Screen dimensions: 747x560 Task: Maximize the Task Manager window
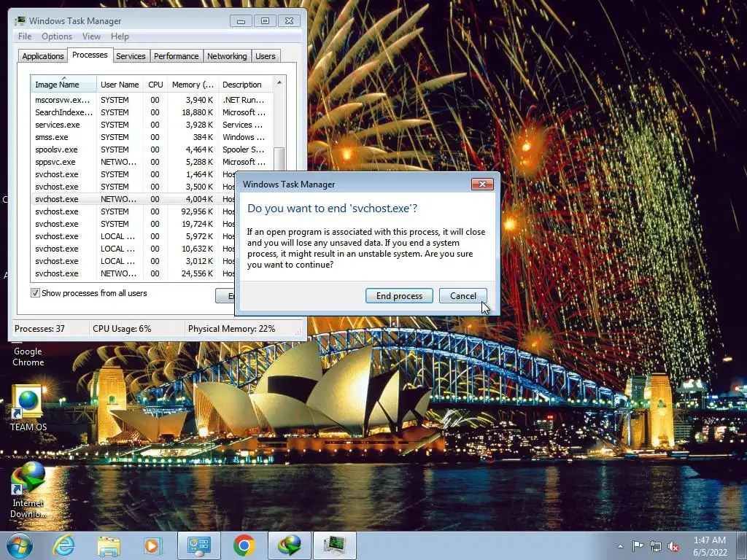pyautogui.click(x=265, y=21)
